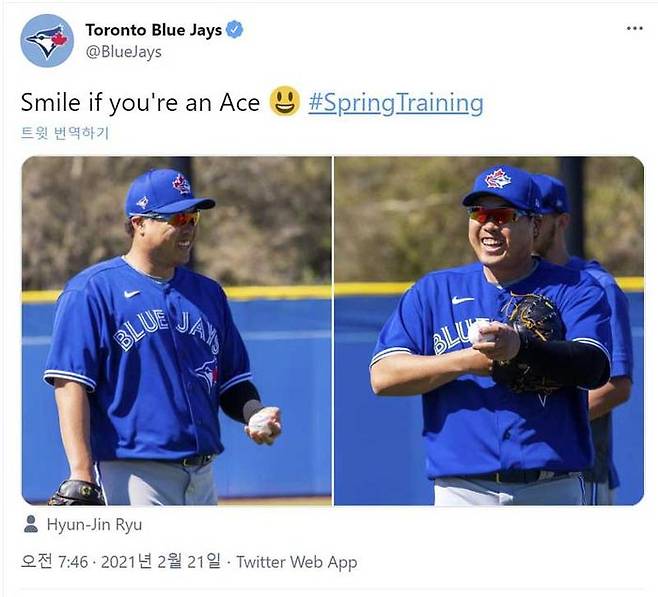Click the baseball held in the left photo
The image size is (658, 597).
[261, 421]
